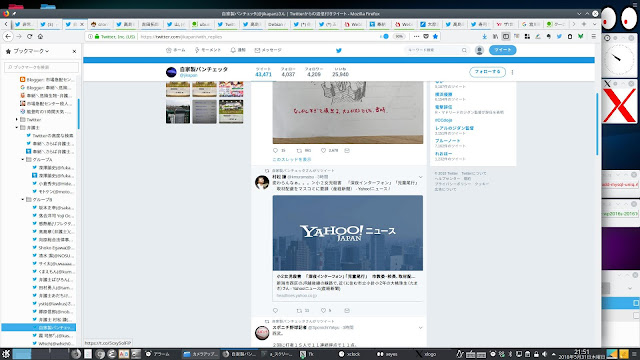Open the Shoko Egawa bookmark in sidebar

coord(53,248)
